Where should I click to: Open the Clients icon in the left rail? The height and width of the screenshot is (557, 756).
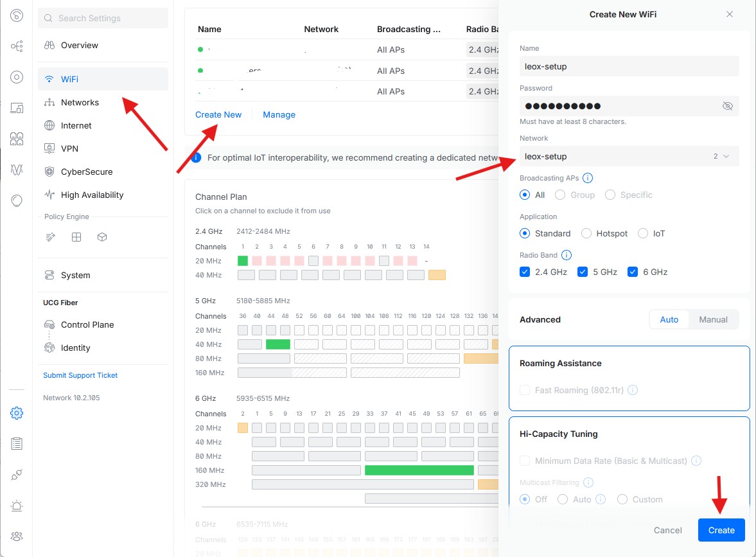click(x=17, y=139)
